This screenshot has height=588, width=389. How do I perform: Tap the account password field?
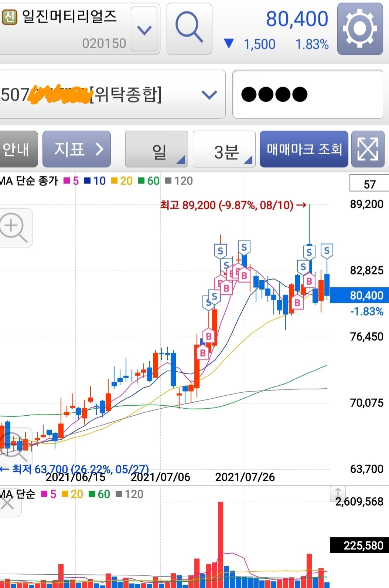point(307,94)
